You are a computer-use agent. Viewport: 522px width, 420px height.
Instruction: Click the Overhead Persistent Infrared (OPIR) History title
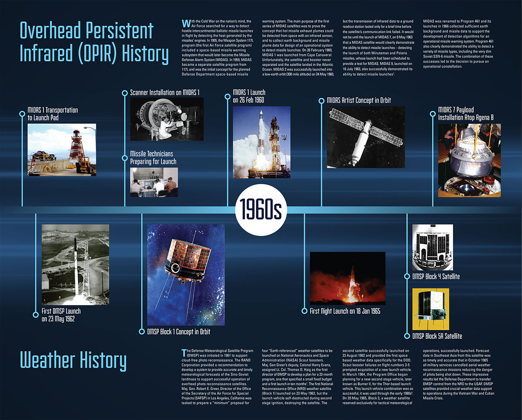coord(94,42)
